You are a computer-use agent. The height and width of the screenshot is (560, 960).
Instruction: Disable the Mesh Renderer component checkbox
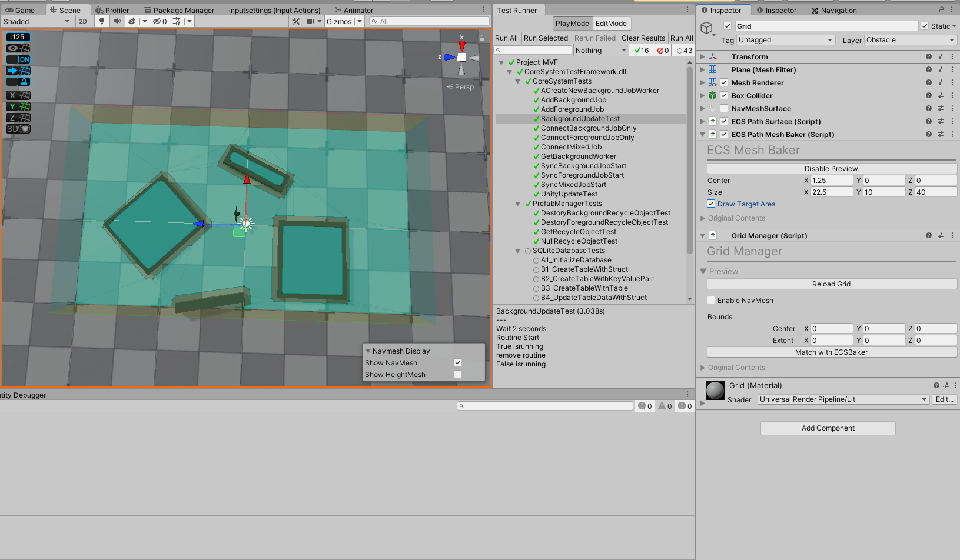click(x=724, y=83)
